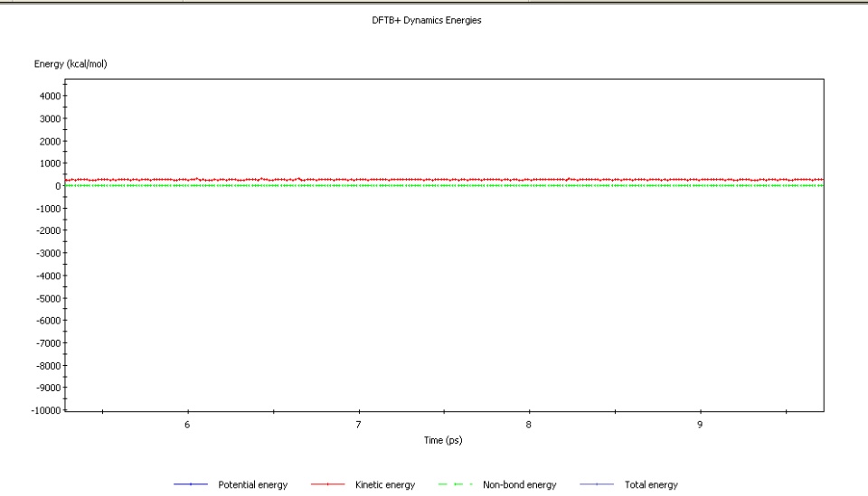
Task: Click the -8000 y-axis tick label
Action: pyautogui.click(x=48, y=366)
